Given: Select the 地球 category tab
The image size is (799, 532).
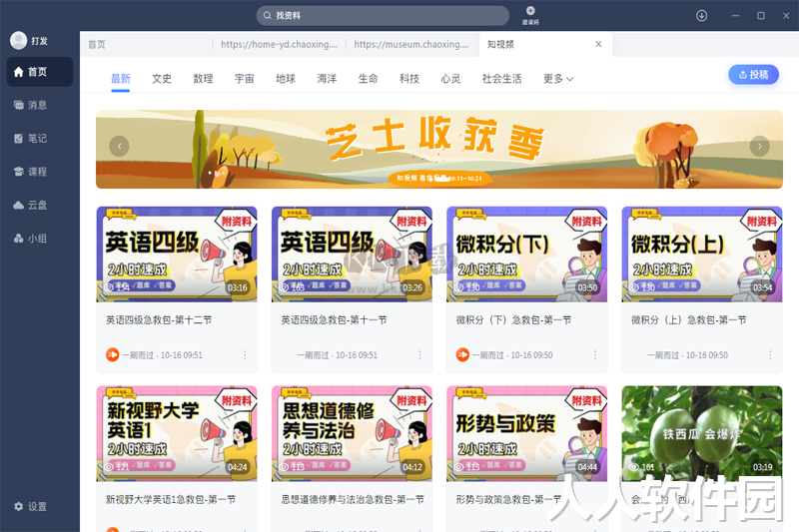Looking at the screenshot, I should tap(286, 79).
